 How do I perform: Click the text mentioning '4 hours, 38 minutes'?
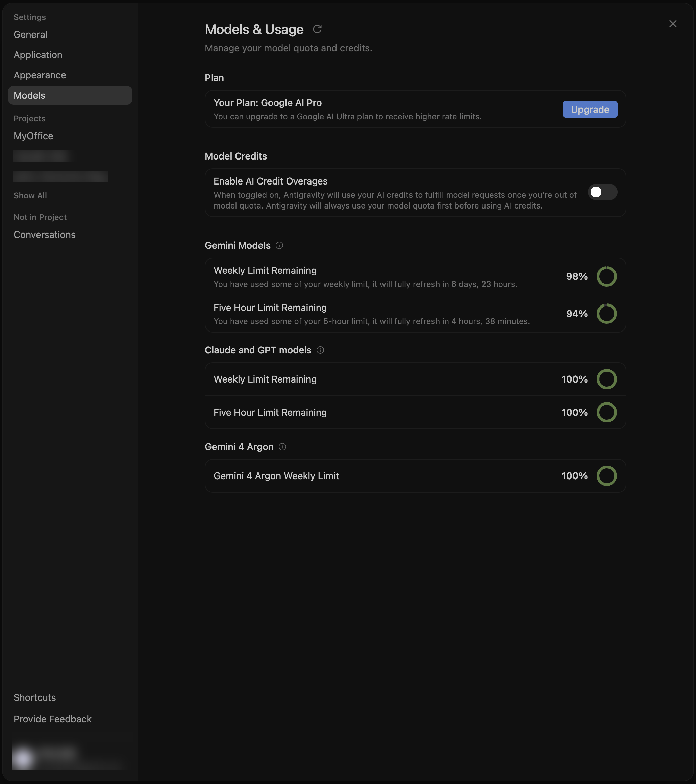pyautogui.click(x=372, y=321)
